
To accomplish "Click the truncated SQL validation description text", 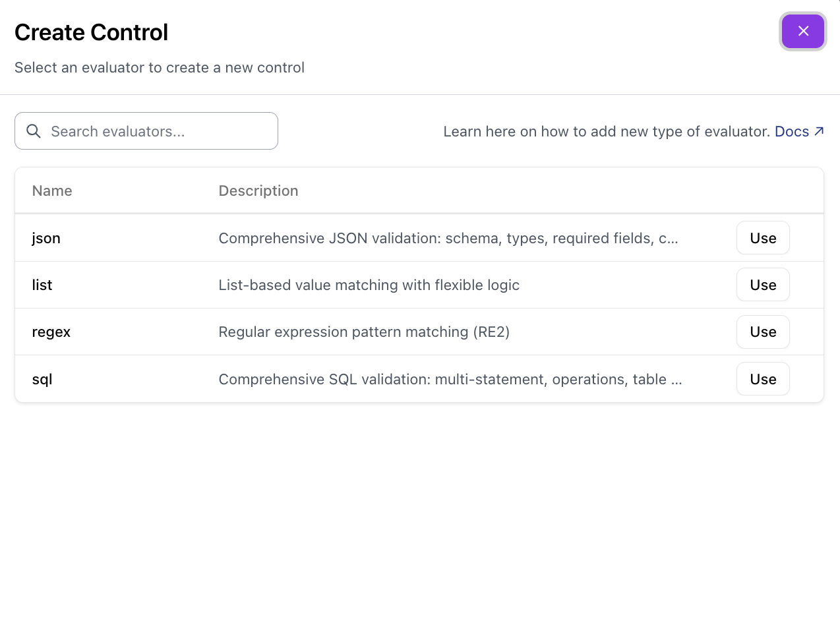I will [450, 379].
